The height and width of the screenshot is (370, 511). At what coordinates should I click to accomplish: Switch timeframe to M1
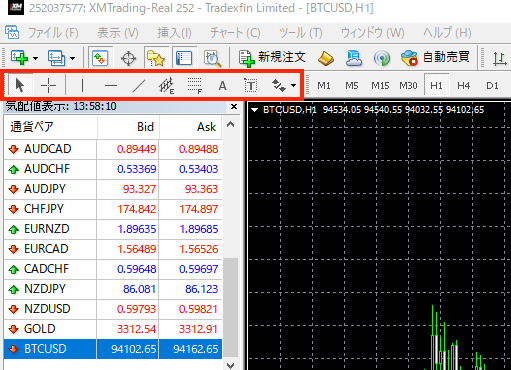[324, 86]
